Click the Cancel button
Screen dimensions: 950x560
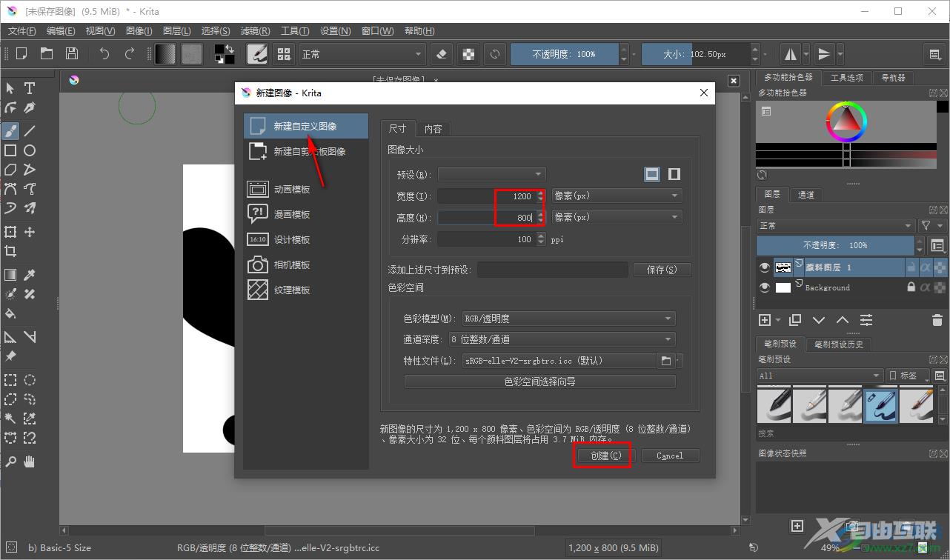[670, 456]
